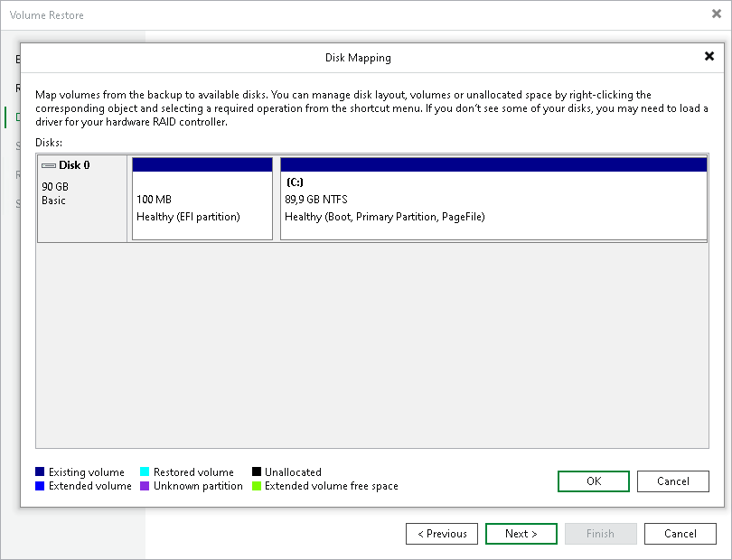Screen dimensions: 732x560
Task: Close the Disk Mapping dialog via X
Action: (x=709, y=56)
